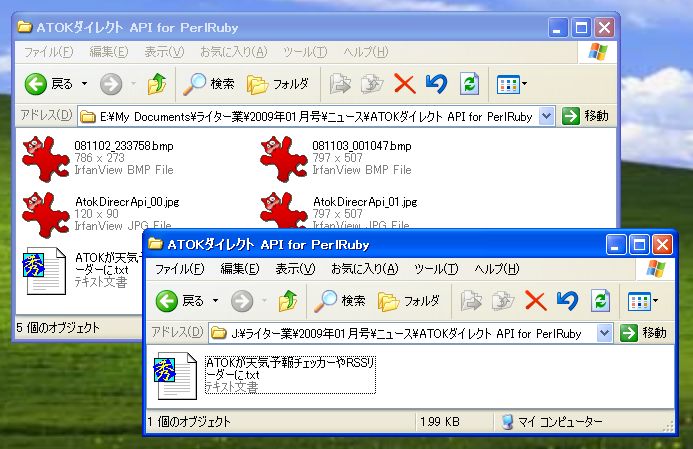Select the 081102_233758.bmp IrfanView icon
The height and width of the screenshot is (449, 693).
click(x=46, y=158)
